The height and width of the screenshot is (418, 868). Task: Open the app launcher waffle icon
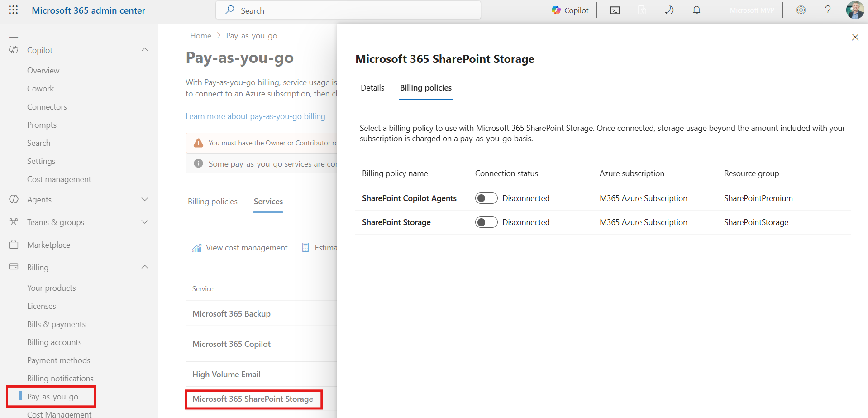click(14, 10)
